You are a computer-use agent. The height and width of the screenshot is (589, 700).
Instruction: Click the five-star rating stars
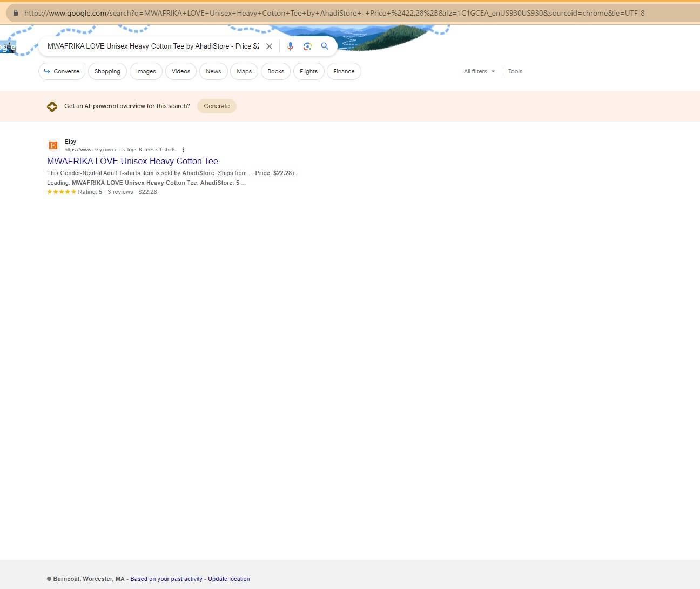coord(62,192)
